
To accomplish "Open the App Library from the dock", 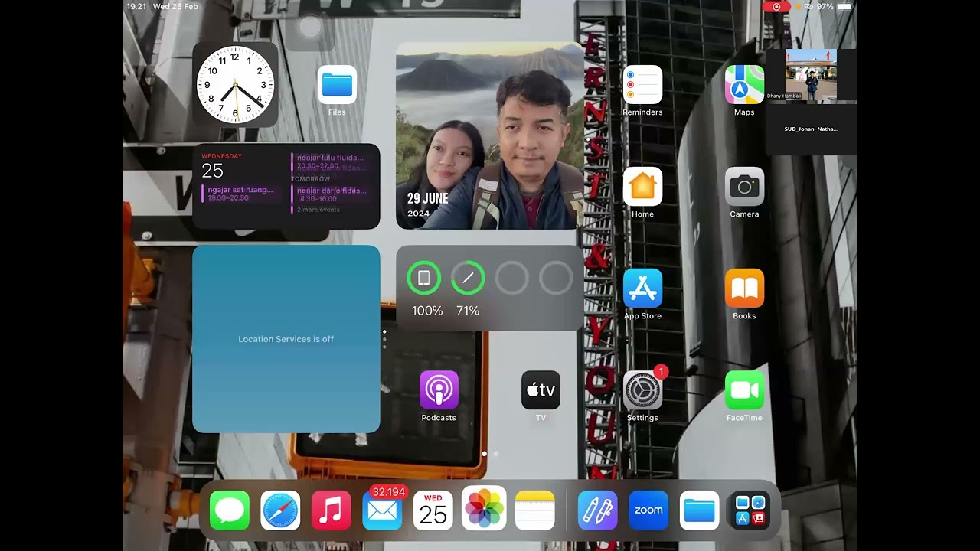I will coord(750,510).
